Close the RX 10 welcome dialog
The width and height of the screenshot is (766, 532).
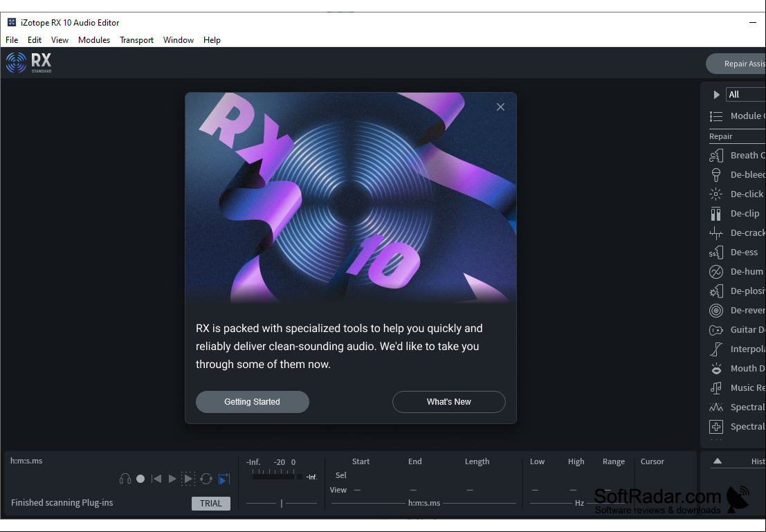[500, 107]
